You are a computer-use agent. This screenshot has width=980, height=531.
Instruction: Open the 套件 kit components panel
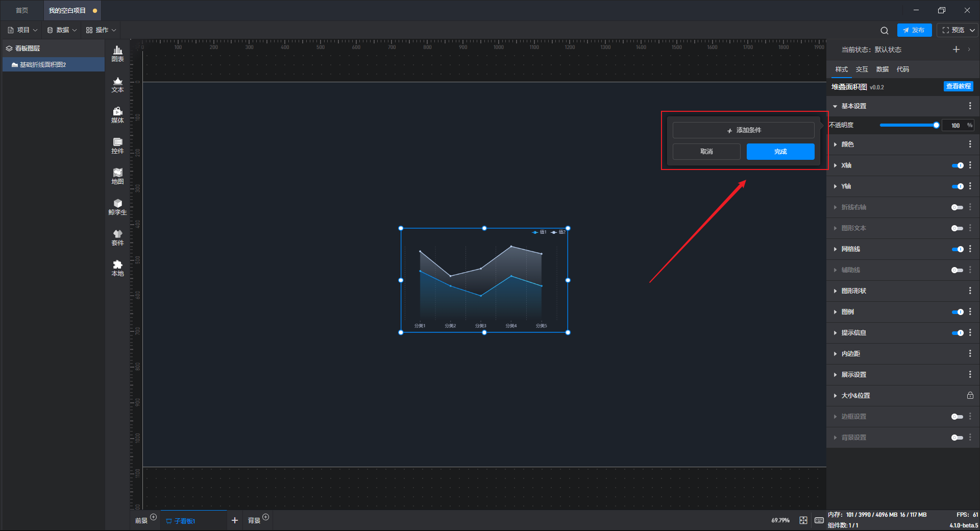pos(117,237)
